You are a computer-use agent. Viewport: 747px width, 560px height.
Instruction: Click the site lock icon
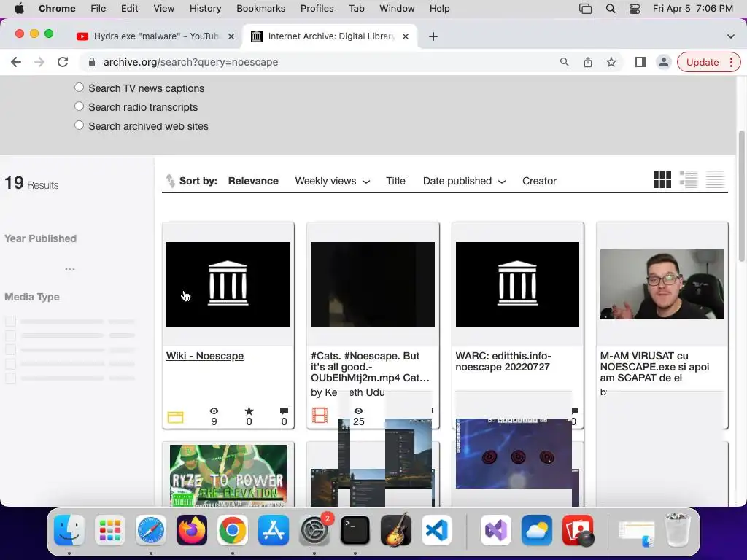pos(92,62)
